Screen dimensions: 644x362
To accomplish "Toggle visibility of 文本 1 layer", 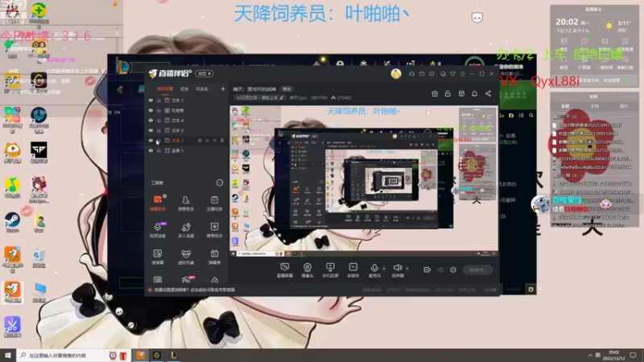I will pos(151,100).
